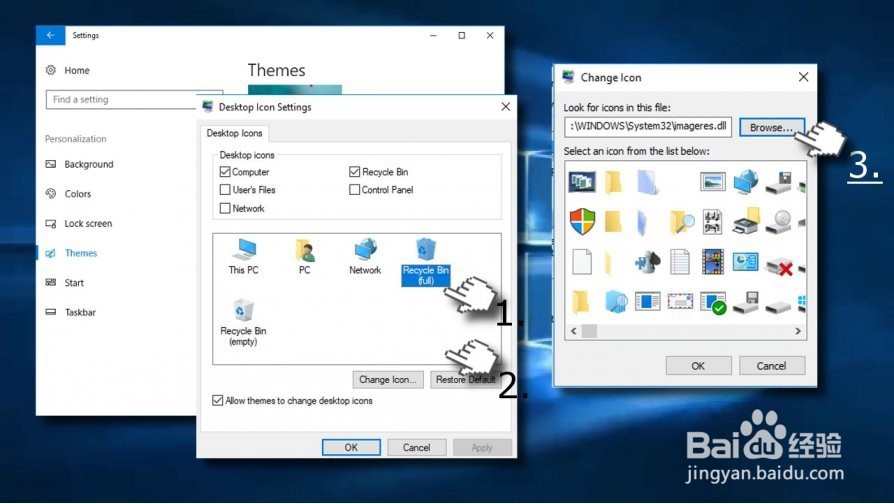Select the plain gray drive icon
The height and width of the screenshot is (504, 894).
click(779, 307)
